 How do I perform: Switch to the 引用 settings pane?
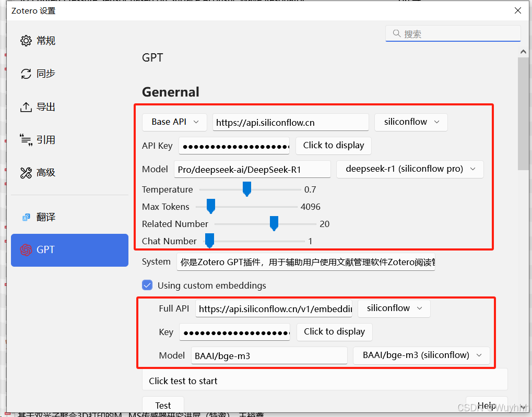[69, 140]
